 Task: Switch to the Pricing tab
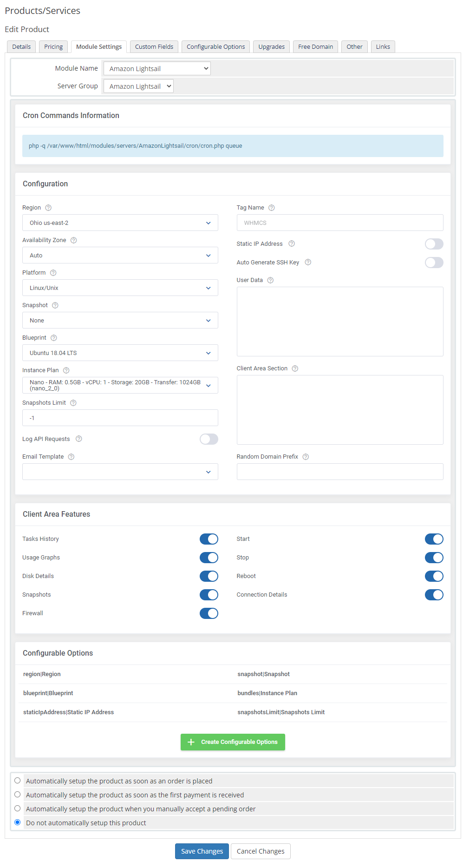[53, 46]
